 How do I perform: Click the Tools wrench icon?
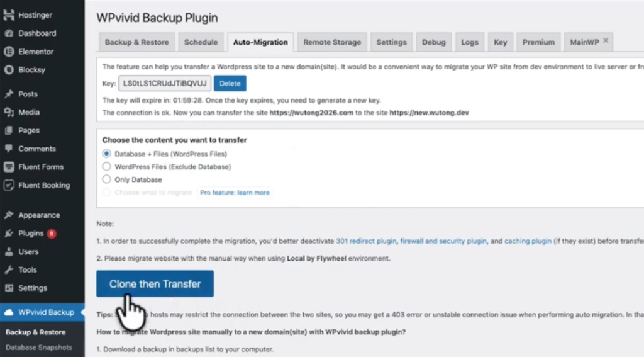9,270
